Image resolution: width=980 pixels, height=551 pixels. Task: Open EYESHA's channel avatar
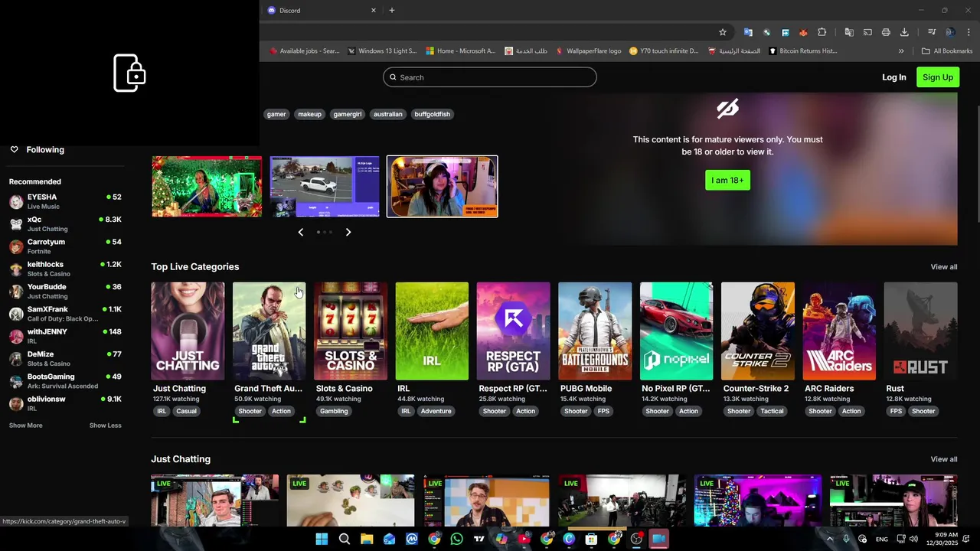tap(16, 201)
